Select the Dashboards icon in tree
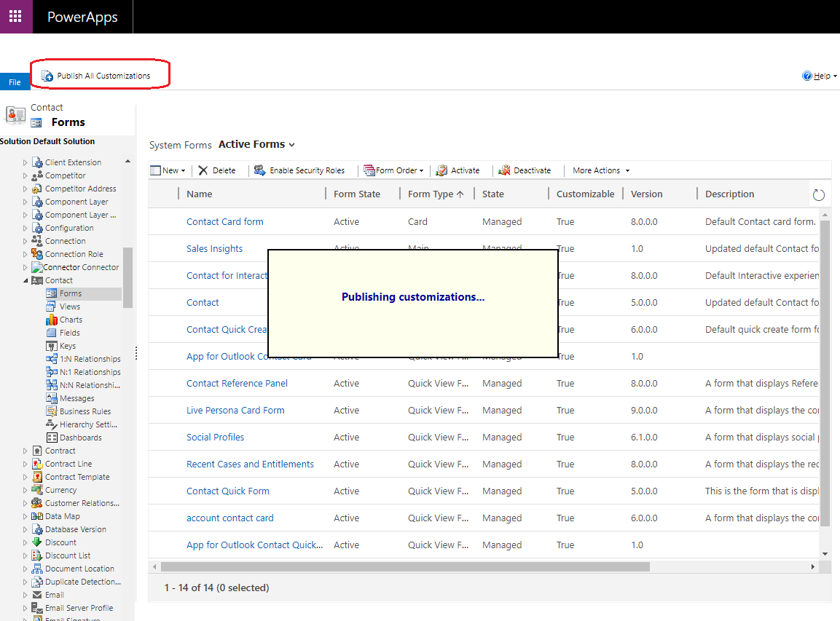 [x=52, y=438]
